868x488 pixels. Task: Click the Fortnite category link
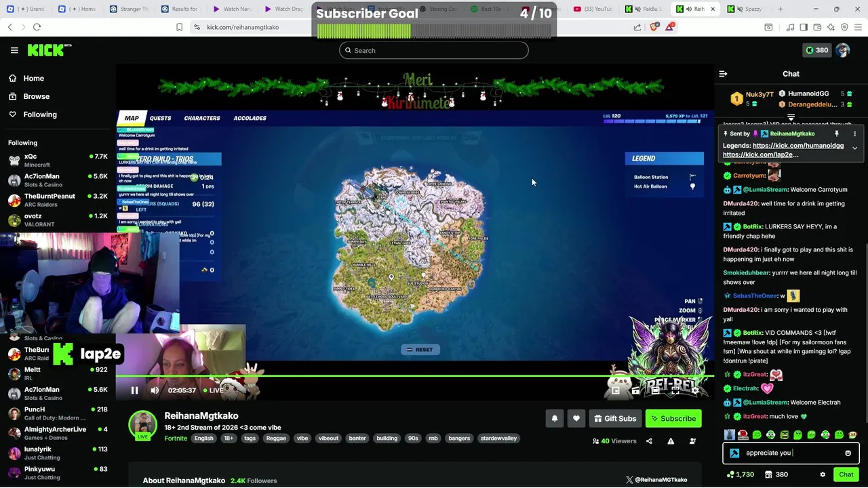click(176, 439)
